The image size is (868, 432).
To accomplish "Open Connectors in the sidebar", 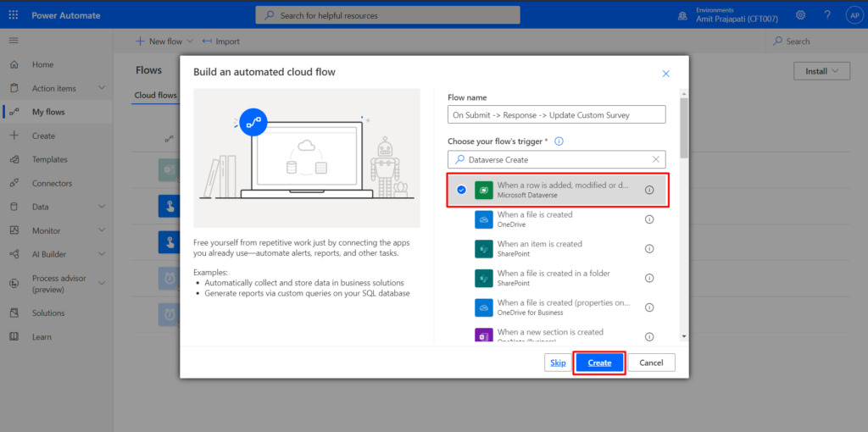I will [52, 183].
